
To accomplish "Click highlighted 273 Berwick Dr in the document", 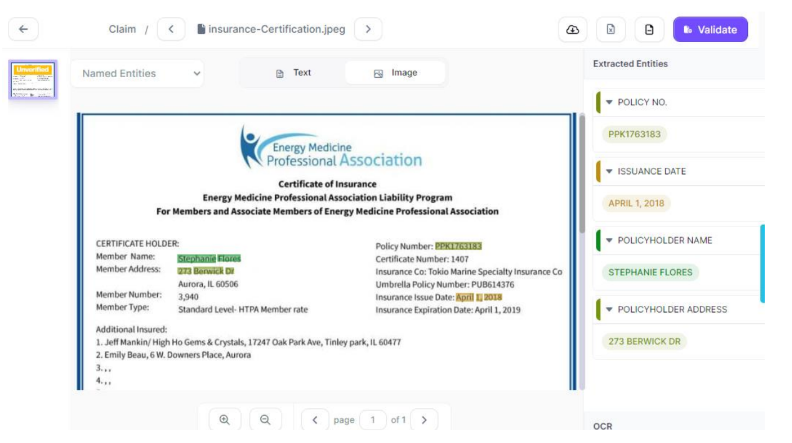I will (x=206, y=271).
